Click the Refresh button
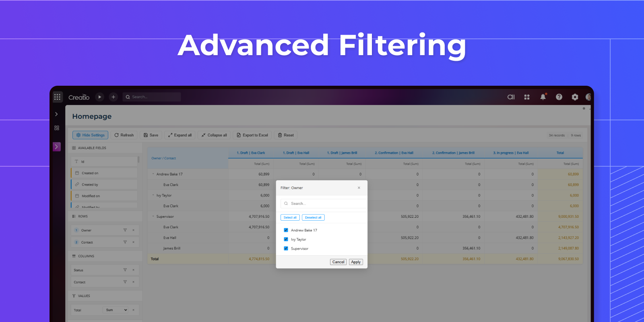This screenshot has height=322, width=644. (x=124, y=135)
